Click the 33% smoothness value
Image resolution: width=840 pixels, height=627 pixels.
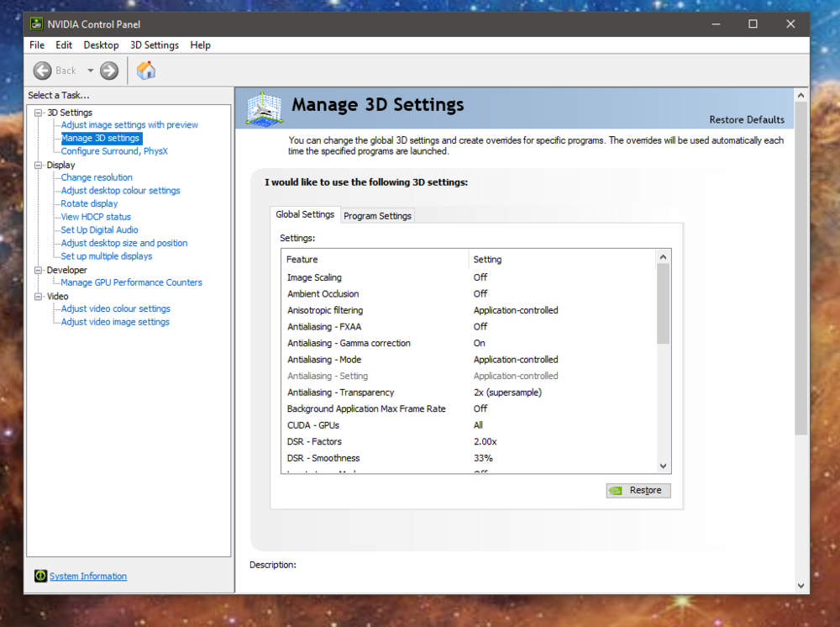click(x=483, y=458)
